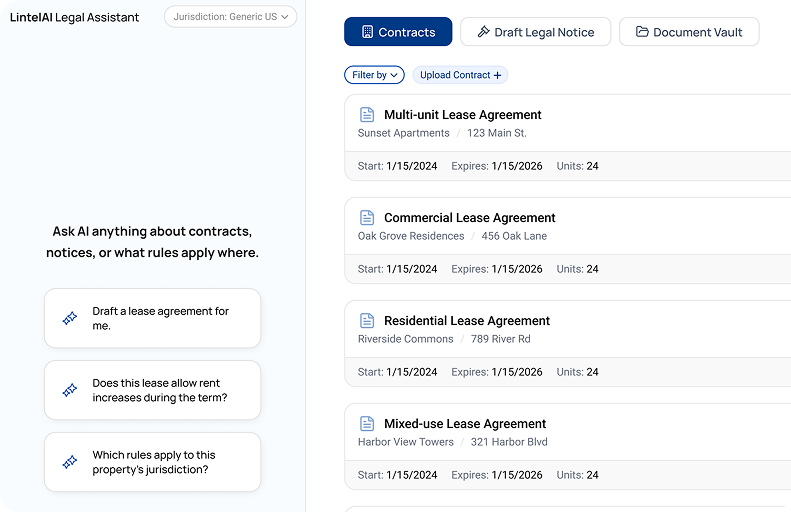Open the Residential Lease Agreement title

coord(467,321)
